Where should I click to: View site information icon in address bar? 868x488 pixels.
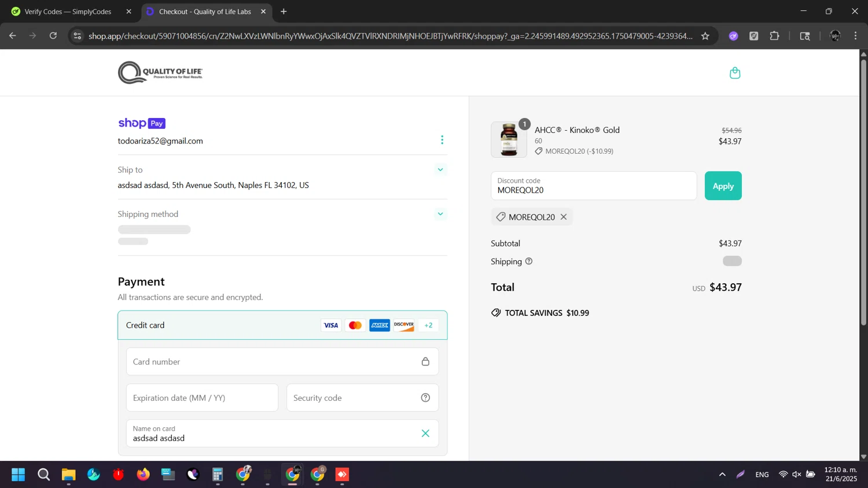[77, 36]
